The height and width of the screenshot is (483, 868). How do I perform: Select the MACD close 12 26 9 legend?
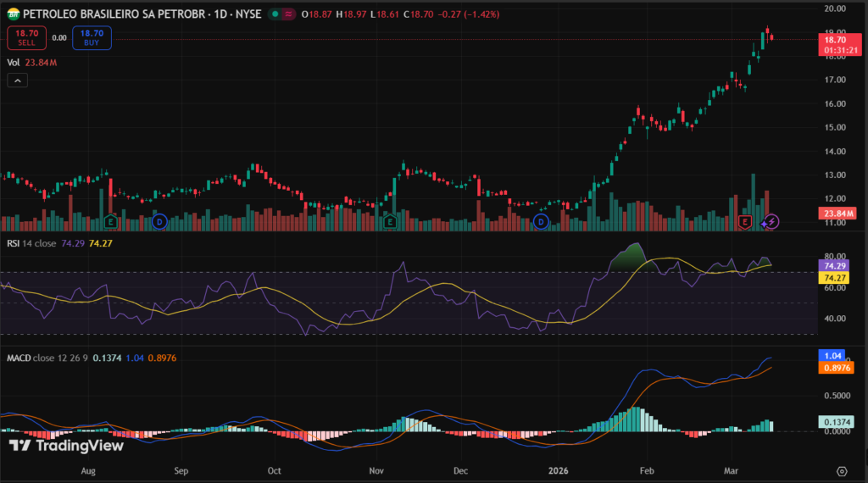pos(49,358)
